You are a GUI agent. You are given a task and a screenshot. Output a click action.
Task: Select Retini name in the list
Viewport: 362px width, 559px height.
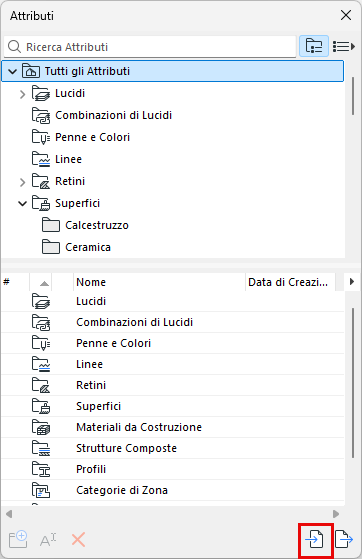pyautogui.click(x=91, y=385)
